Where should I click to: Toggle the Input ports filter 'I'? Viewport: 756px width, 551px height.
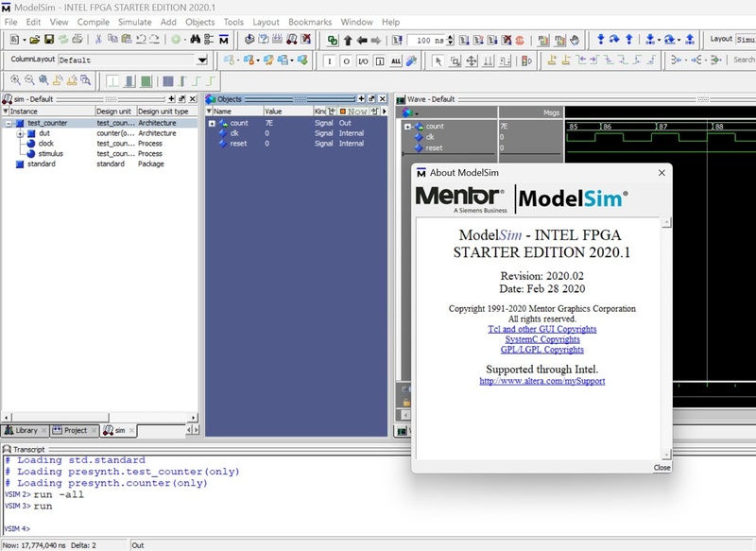pos(330,61)
